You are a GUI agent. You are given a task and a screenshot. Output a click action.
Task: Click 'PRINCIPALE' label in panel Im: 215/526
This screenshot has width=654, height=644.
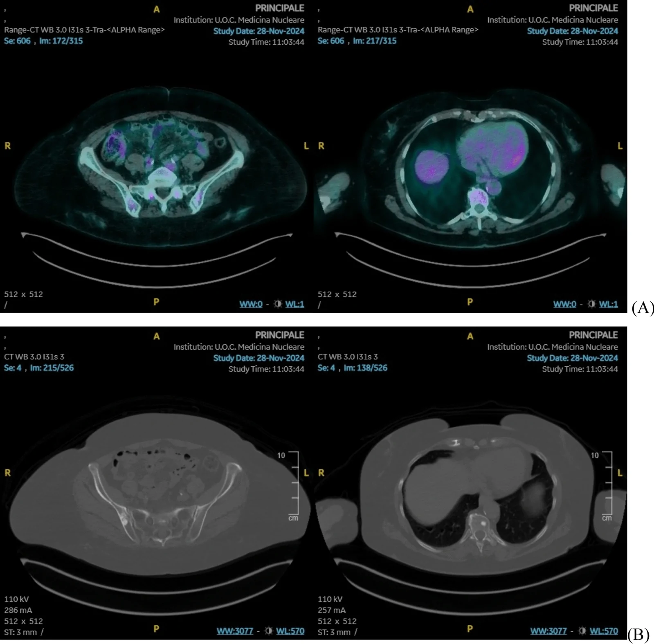pyautogui.click(x=280, y=335)
